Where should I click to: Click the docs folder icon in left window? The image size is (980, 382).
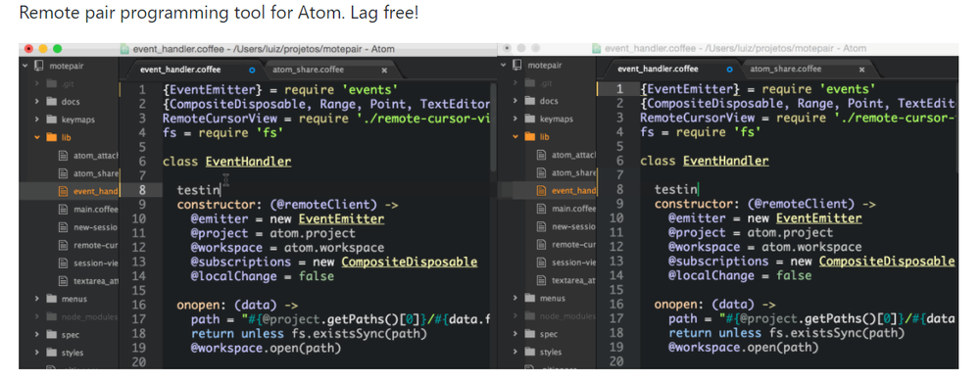click(x=51, y=101)
